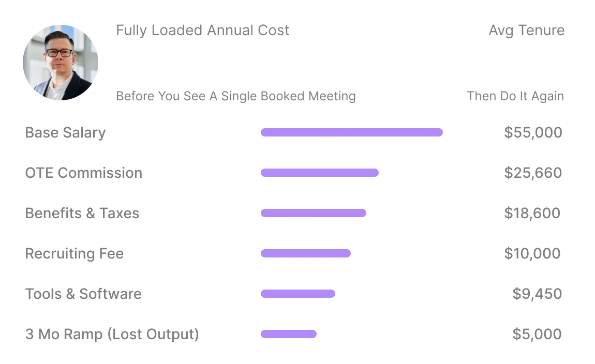Click the Fully Loaded Annual Cost heading
The image size is (595, 364).
pos(202,31)
